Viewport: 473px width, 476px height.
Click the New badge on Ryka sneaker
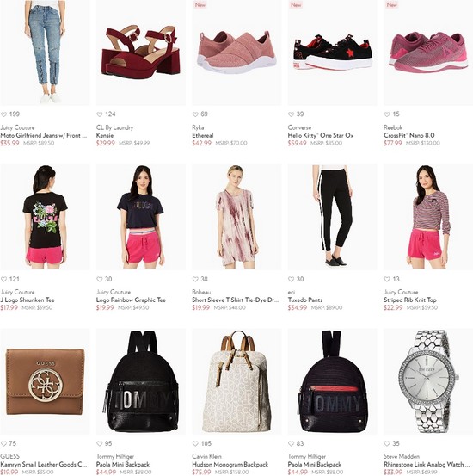click(x=200, y=5)
